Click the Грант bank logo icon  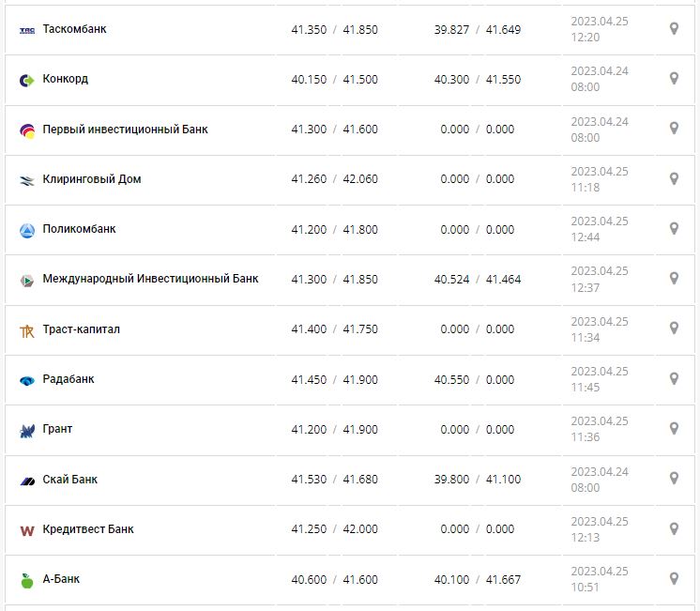pos(27,430)
